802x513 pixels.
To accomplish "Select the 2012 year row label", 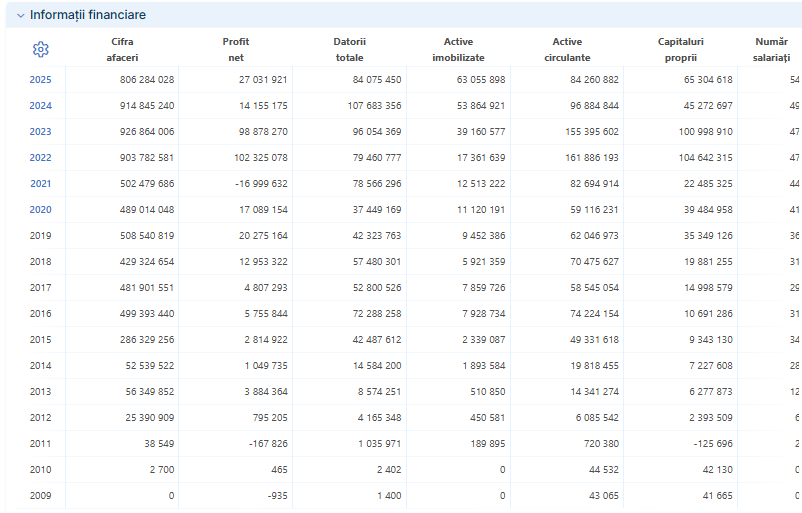I will pyautogui.click(x=40, y=418).
